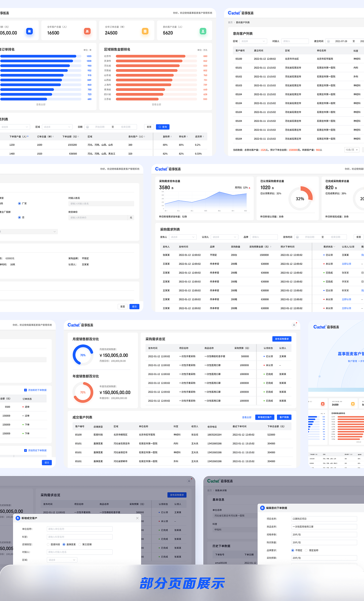Open the 认领人 dropdown
The width and height of the screenshot is (364, 601).
click(x=225, y=237)
